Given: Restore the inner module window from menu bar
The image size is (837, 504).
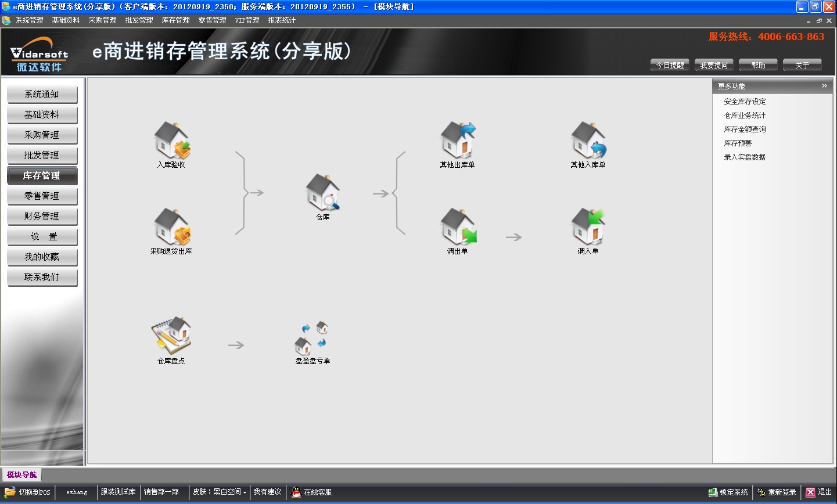Looking at the screenshot, I should click(x=819, y=21).
